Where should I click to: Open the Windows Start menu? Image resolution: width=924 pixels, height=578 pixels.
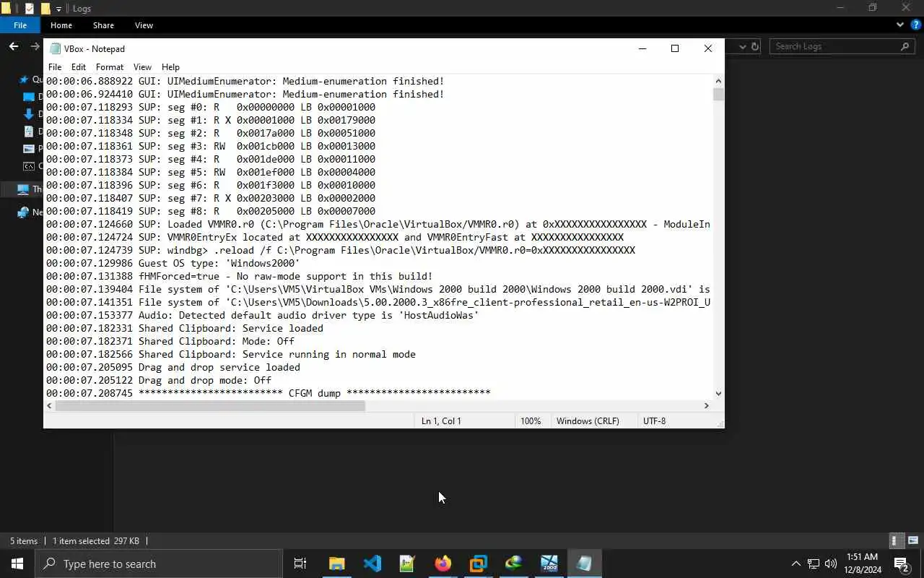point(17,564)
